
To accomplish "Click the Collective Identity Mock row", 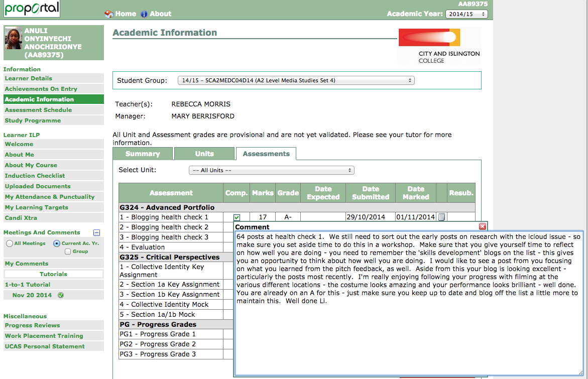I will pyautogui.click(x=176, y=304).
